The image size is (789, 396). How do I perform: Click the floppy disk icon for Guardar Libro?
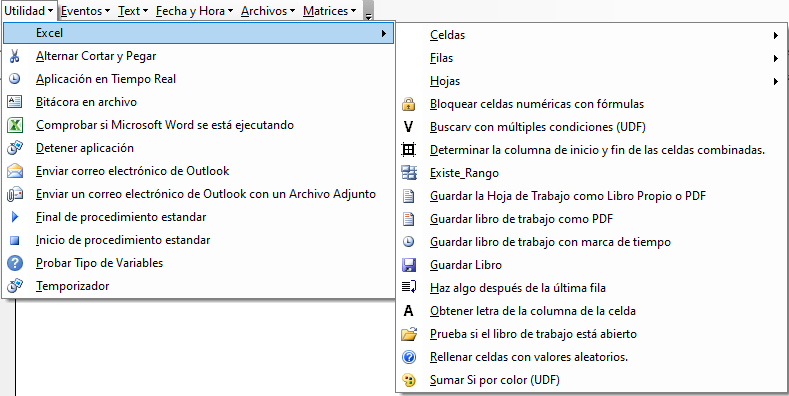pyautogui.click(x=409, y=265)
